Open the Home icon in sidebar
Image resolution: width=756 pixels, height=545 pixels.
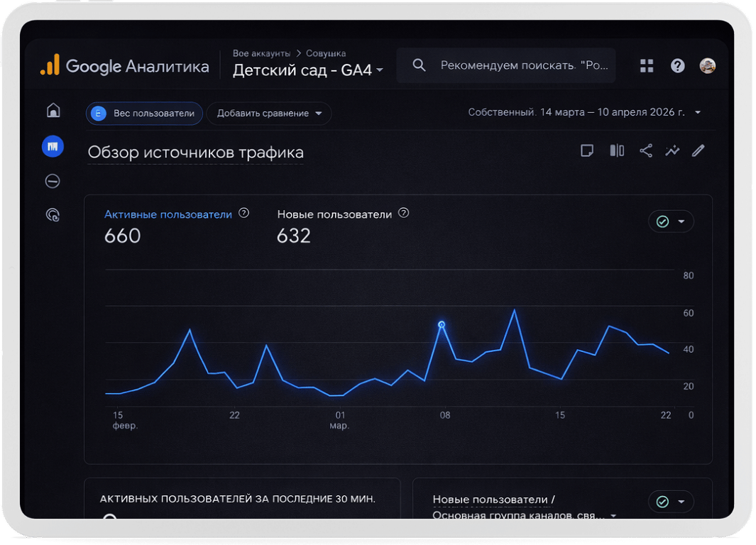tap(53, 110)
